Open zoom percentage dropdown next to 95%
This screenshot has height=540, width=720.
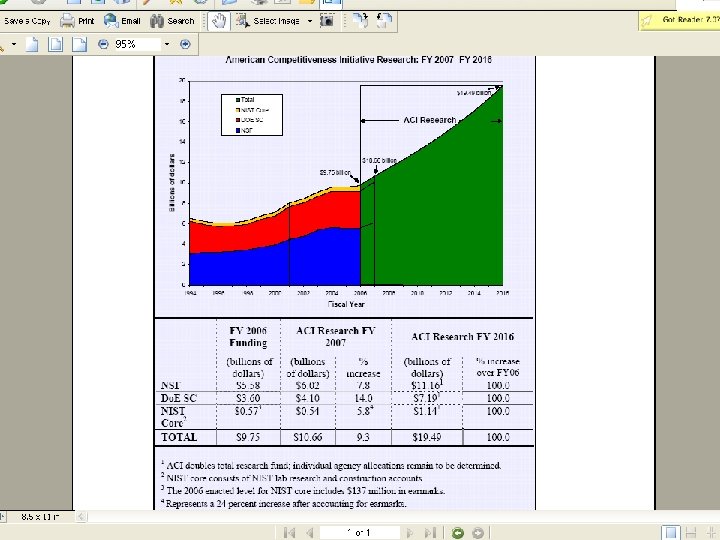(167, 45)
